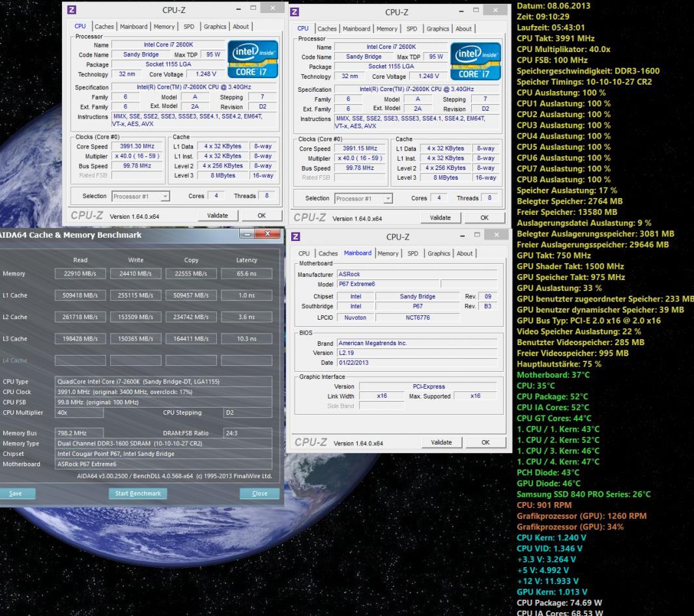Click Cores count 4 in left CPU-Z

216,196
